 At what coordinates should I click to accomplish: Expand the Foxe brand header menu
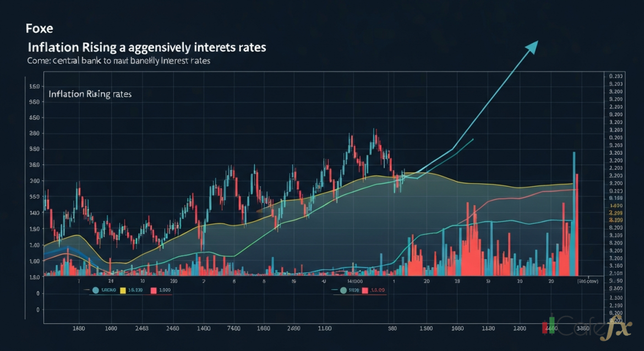coord(39,28)
